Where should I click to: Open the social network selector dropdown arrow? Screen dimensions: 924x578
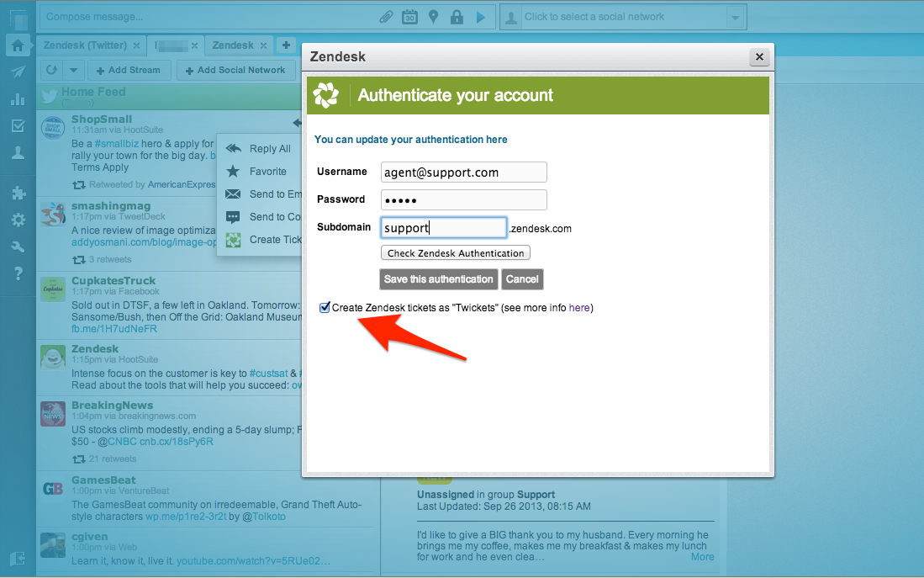[x=735, y=18]
